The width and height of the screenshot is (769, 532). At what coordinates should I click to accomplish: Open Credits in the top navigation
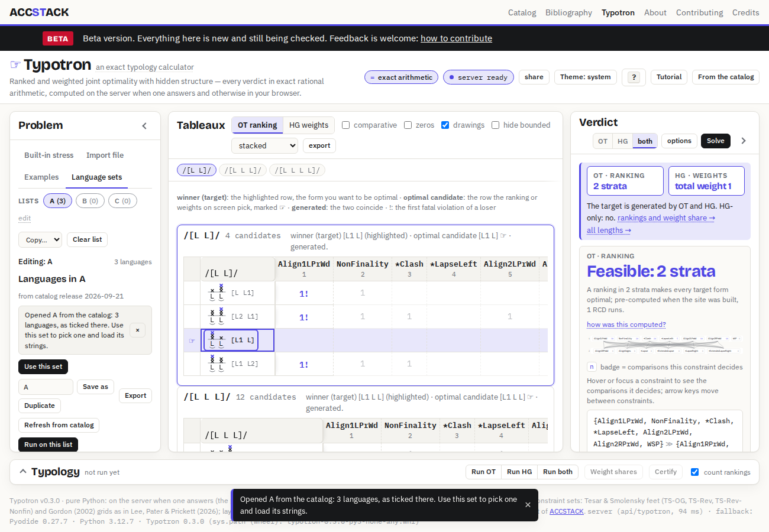point(746,12)
